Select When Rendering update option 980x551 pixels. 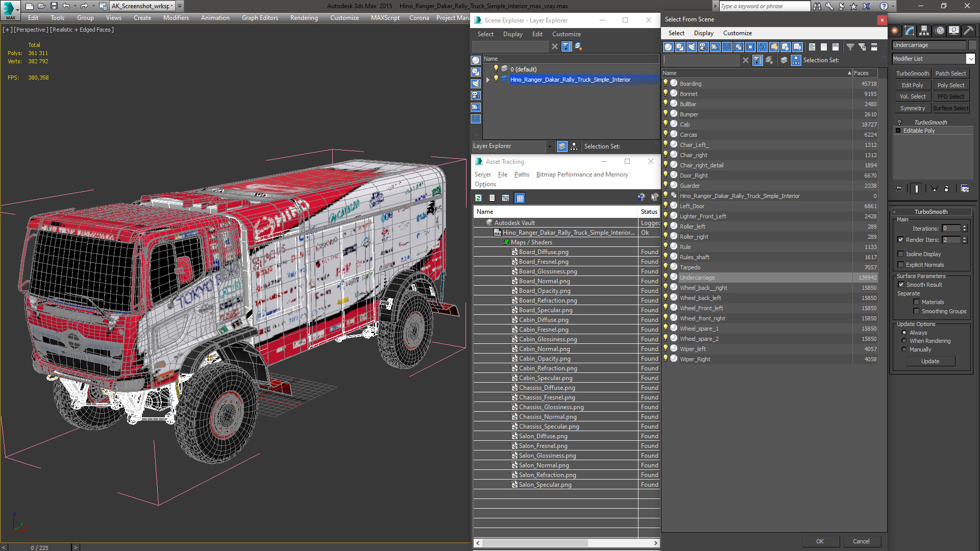click(x=904, y=341)
